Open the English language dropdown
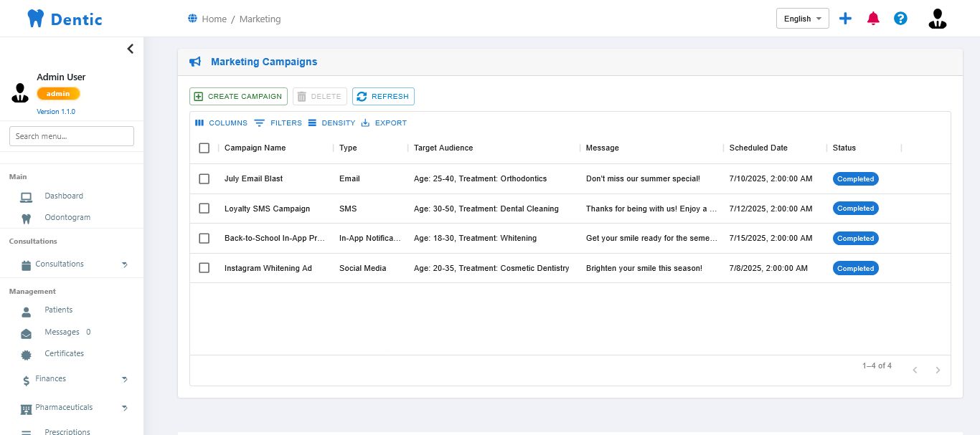This screenshot has width=980, height=435. pyautogui.click(x=802, y=19)
